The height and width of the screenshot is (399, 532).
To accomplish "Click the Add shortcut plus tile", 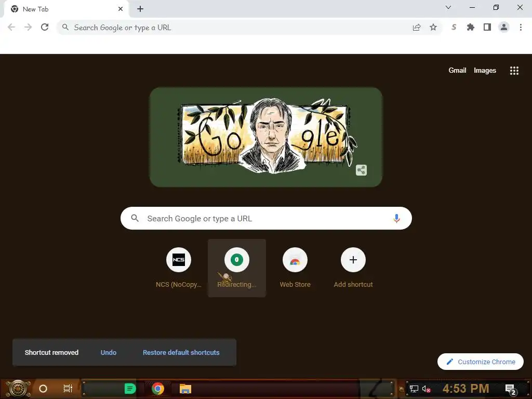I will (x=353, y=268).
